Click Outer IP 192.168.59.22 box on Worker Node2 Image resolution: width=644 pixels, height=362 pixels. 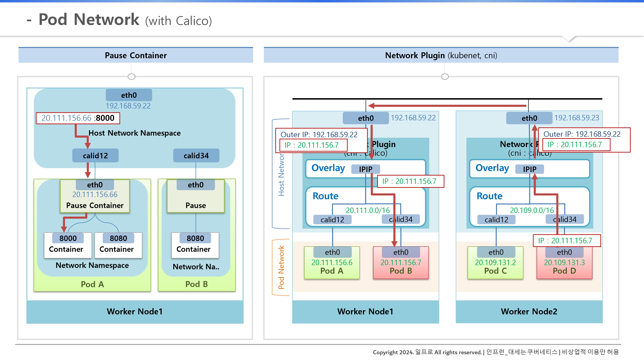pyautogui.click(x=582, y=134)
